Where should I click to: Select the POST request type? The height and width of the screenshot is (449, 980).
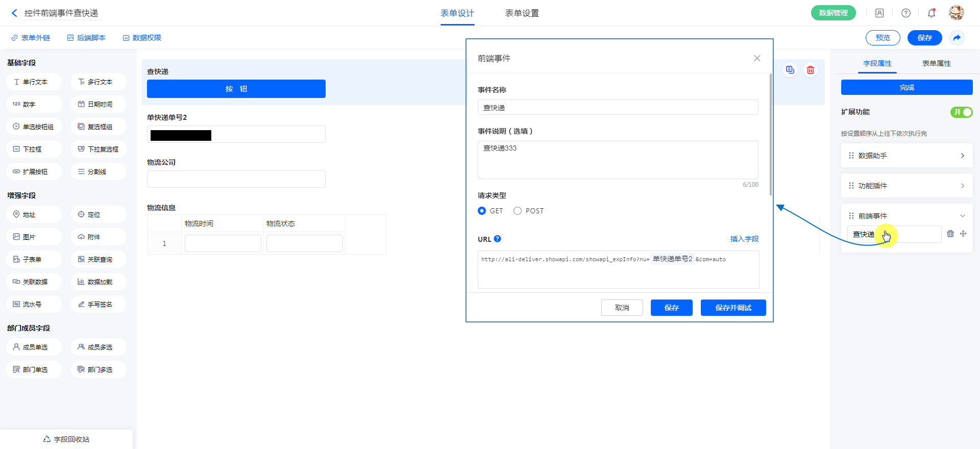[x=518, y=211]
